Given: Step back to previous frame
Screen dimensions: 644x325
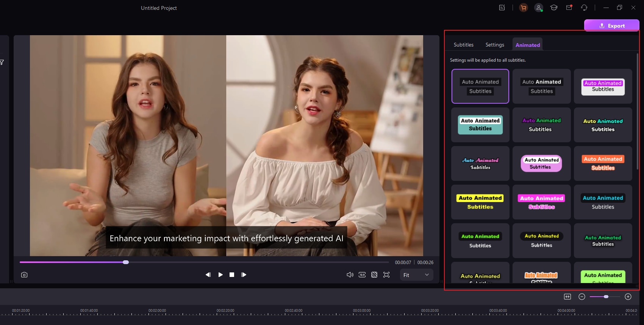Looking at the screenshot, I should [x=208, y=275].
